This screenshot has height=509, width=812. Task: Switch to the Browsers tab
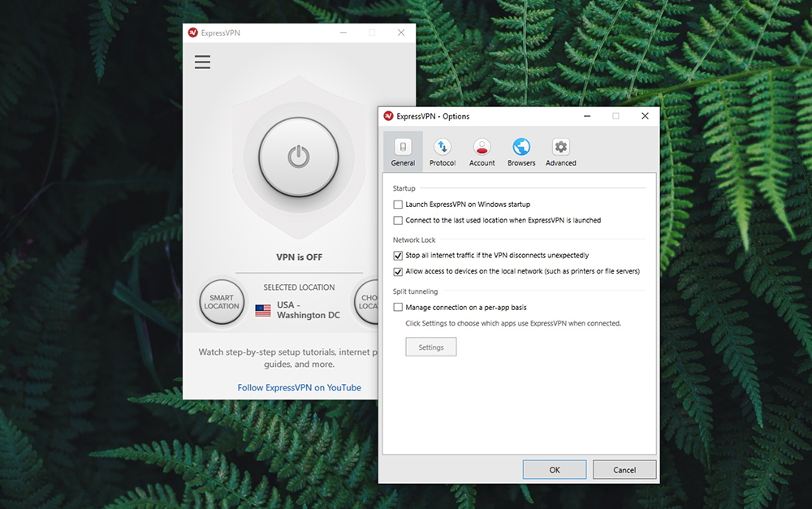point(521,151)
